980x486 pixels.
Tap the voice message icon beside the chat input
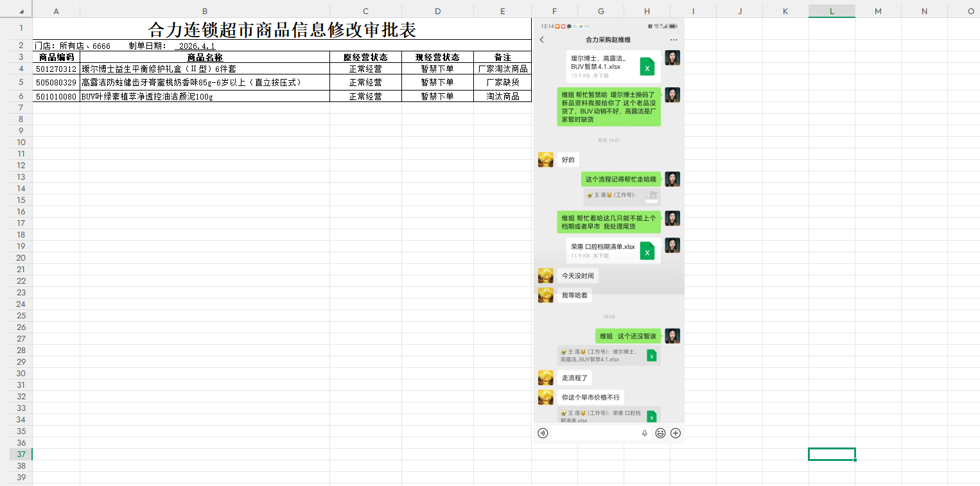(543, 433)
